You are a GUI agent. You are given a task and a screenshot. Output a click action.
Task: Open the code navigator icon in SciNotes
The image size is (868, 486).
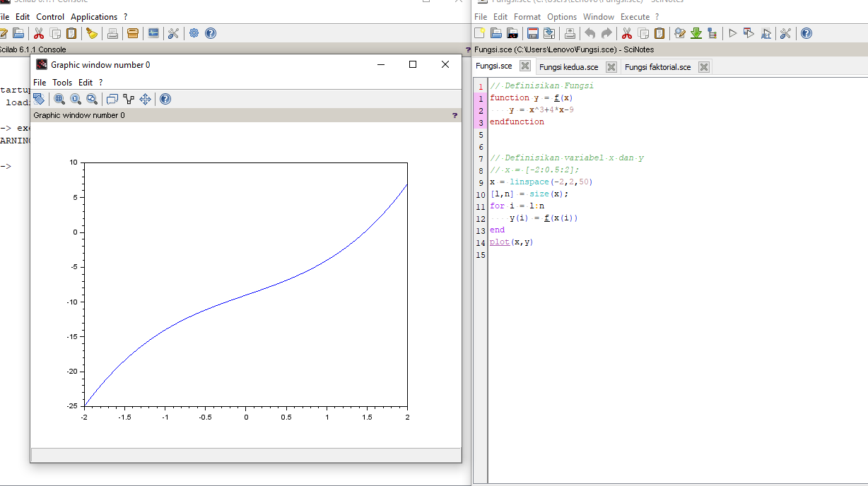(x=712, y=33)
